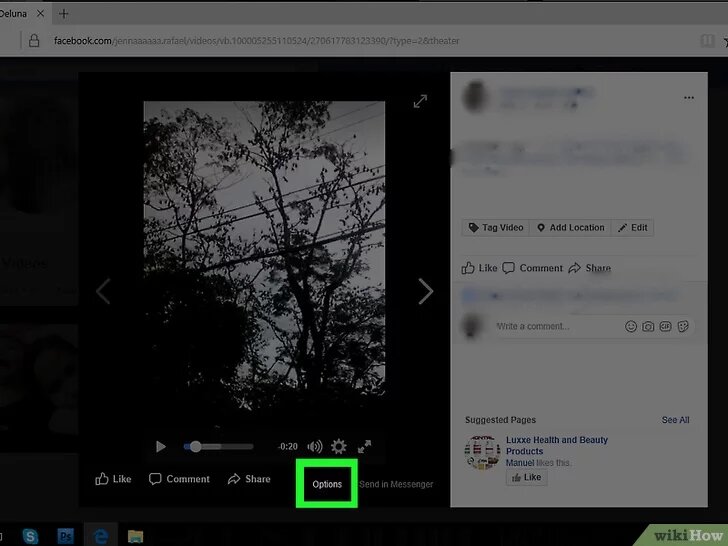Open the browser reading view icon
728x546 pixels.
point(708,41)
